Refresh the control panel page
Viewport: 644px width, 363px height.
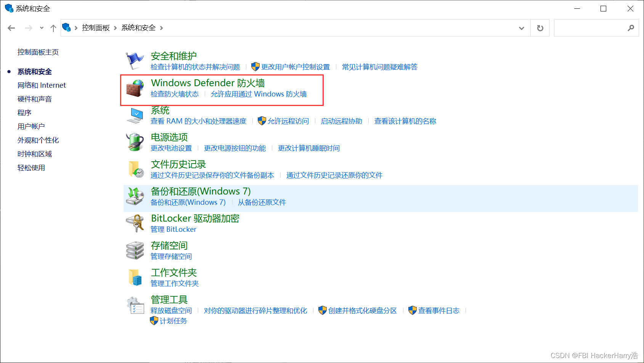(x=540, y=28)
